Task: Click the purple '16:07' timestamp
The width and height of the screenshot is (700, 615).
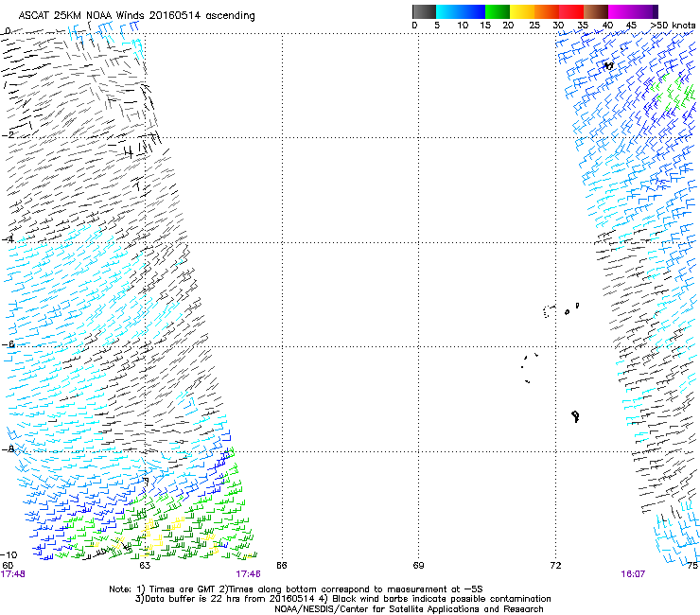Action: pos(633,574)
